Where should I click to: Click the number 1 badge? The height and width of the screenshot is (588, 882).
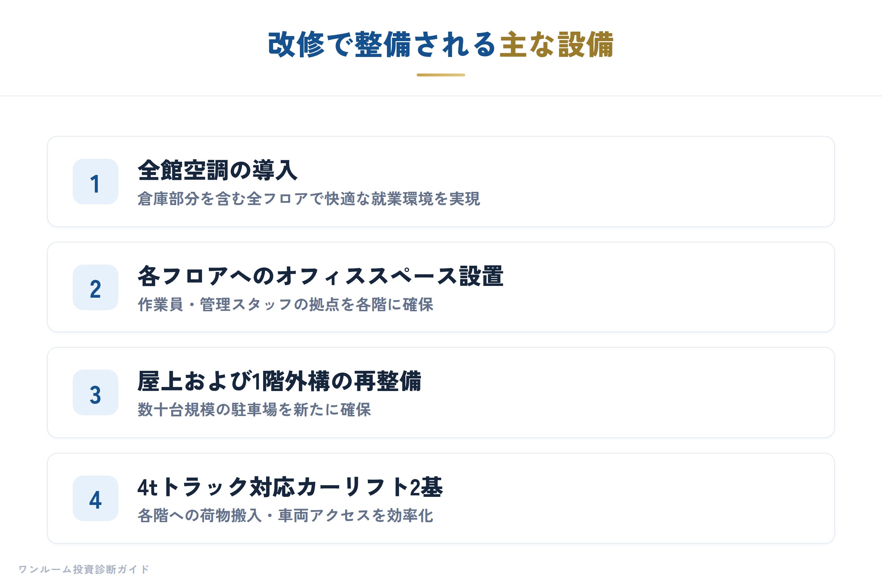pyautogui.click(x=95, y=182)
